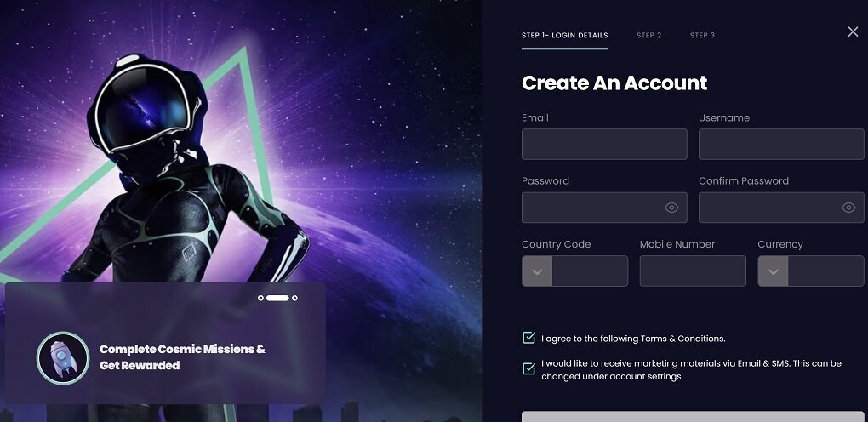This screenshot has width=868, height=422.
Task: Switch to the Step 2 tab
Action: pyautogui.click(x=648, y=36)
